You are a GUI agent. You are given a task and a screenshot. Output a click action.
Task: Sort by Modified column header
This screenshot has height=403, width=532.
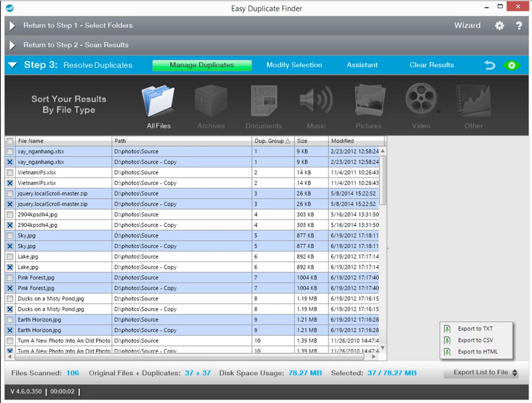click(x=357, y=141)
